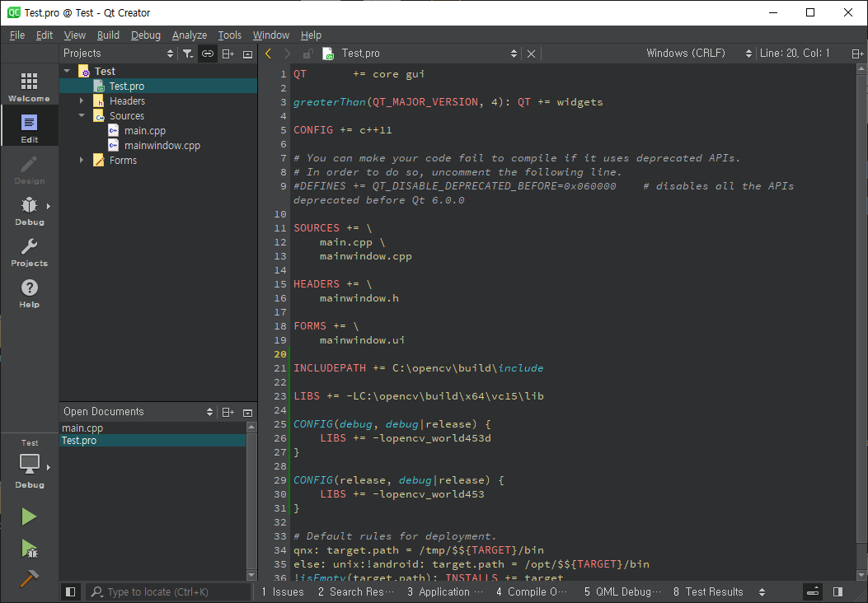Open the View menu

click(75, 35)
